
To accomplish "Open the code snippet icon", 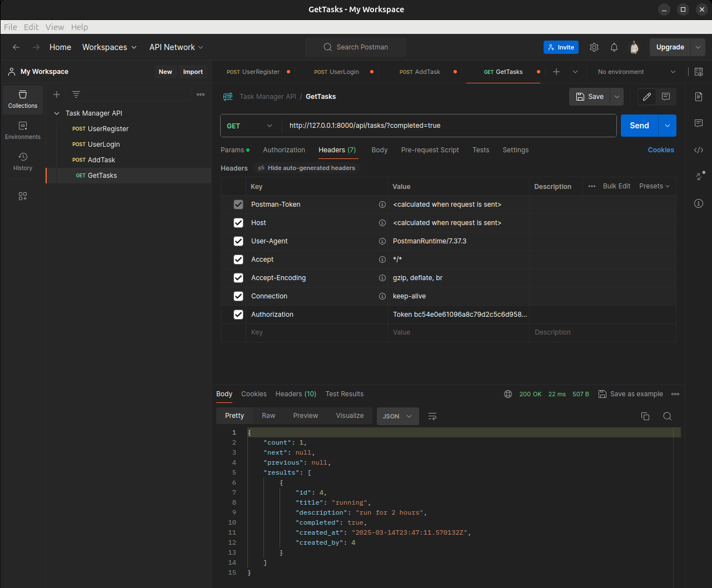I will click(x=699, y=150).
